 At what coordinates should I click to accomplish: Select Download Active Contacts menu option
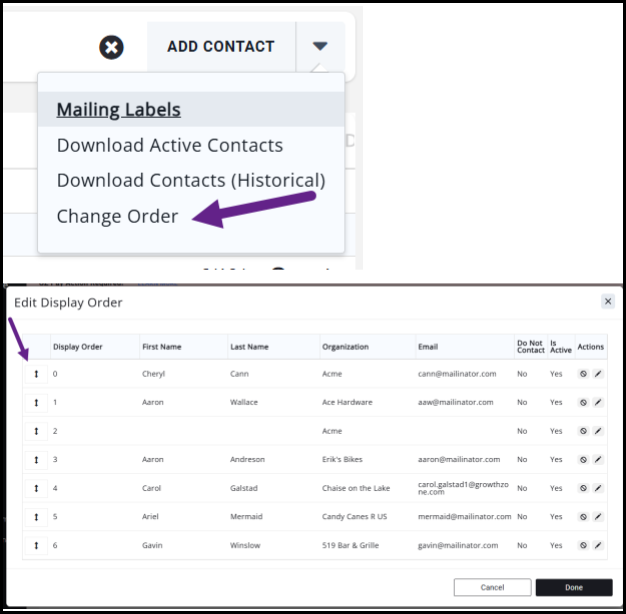pyautogui.click(x=170, y=145)
